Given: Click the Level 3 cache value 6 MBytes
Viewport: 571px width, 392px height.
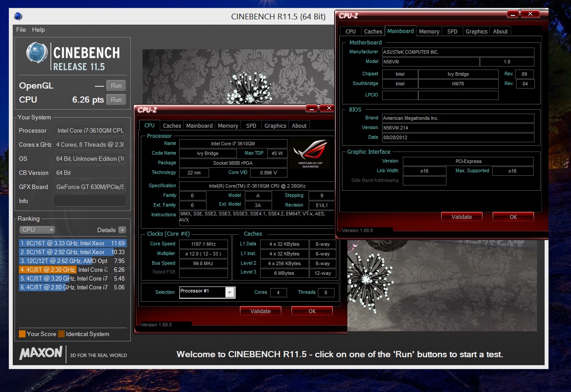Looking at the screenshot, I should (x=284, y=273).
